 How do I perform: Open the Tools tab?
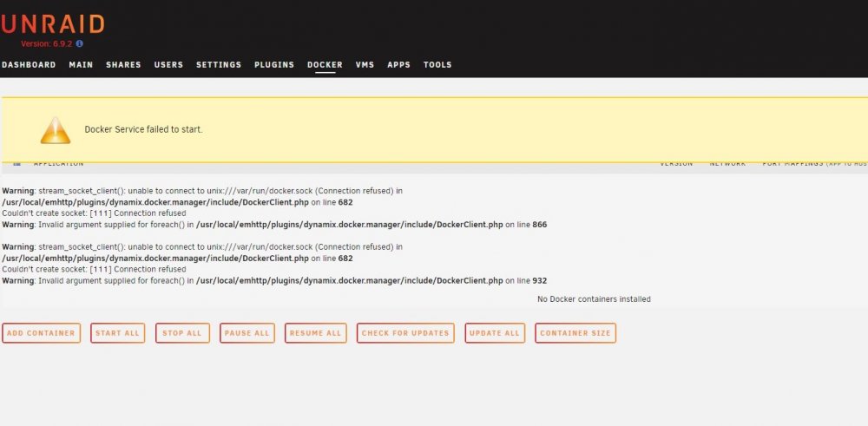[437, 65]
